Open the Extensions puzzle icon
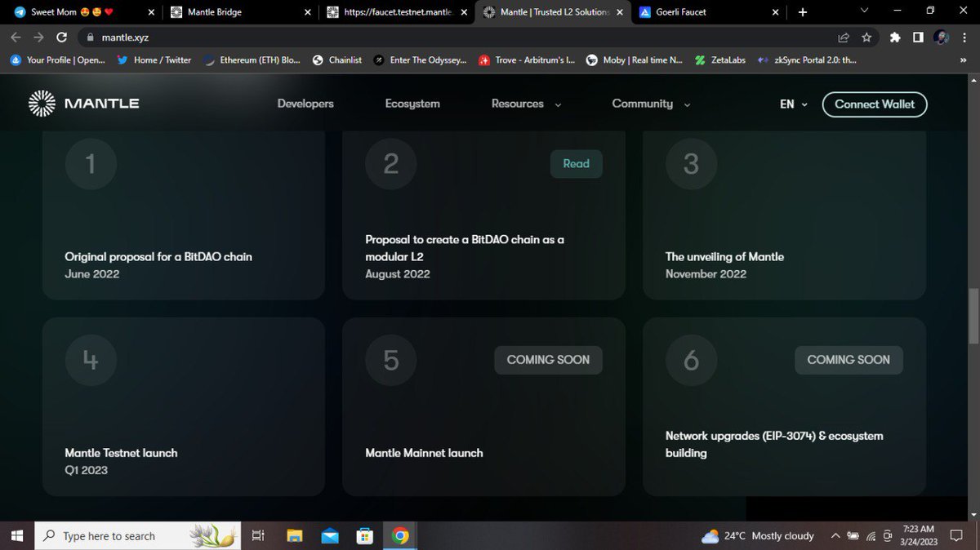 (895, 37)
